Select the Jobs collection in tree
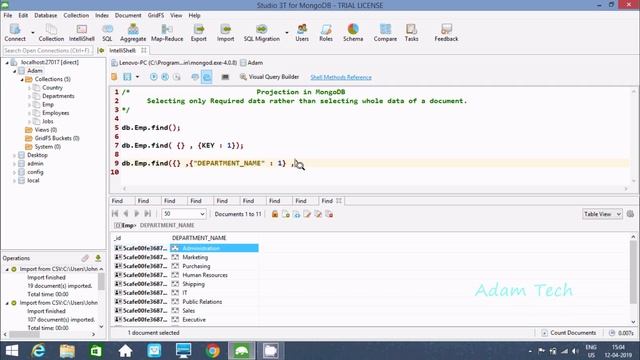 click(x=48, y=121)
